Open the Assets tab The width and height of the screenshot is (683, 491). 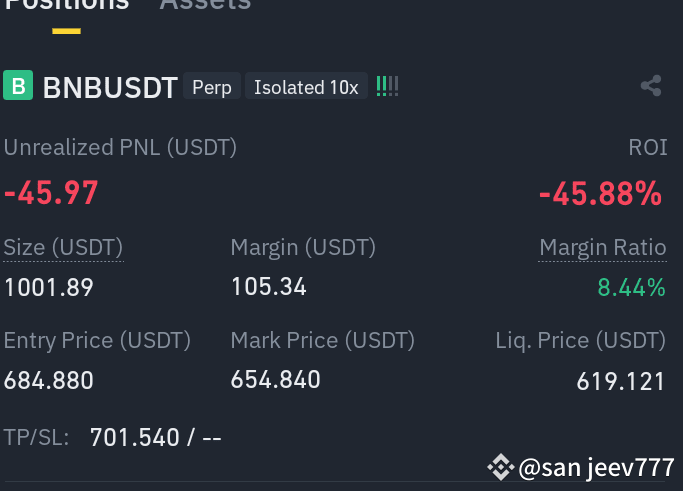point(205,5)
